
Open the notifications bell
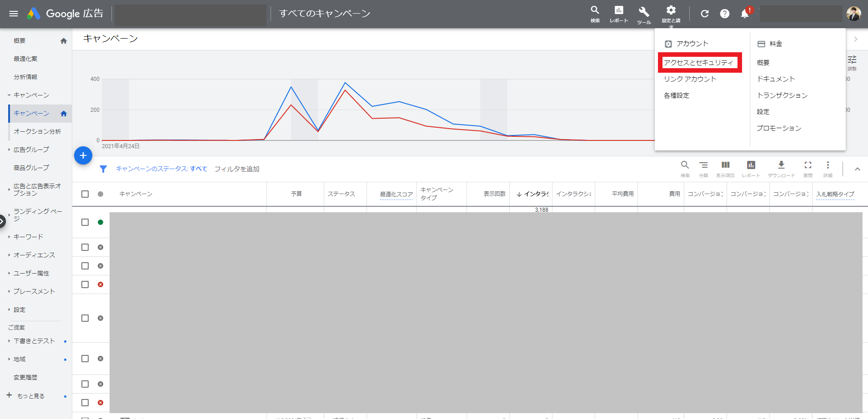point(745,14)
